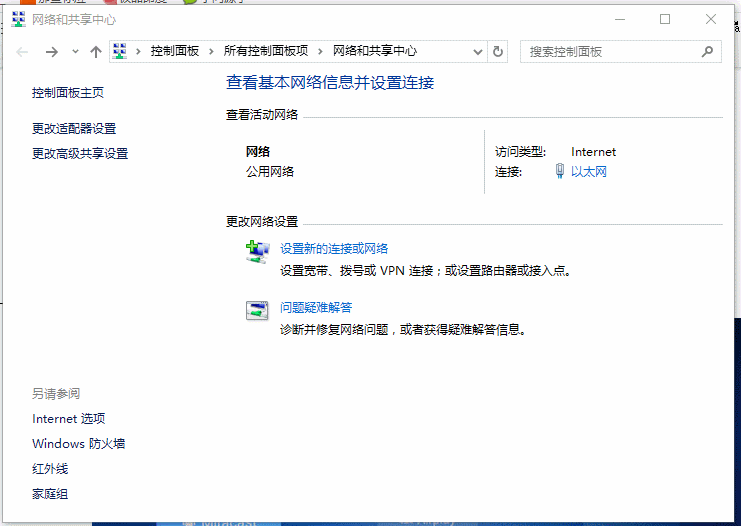Open the 以太网 connection link
741x526 pixels.
point(589,172)
